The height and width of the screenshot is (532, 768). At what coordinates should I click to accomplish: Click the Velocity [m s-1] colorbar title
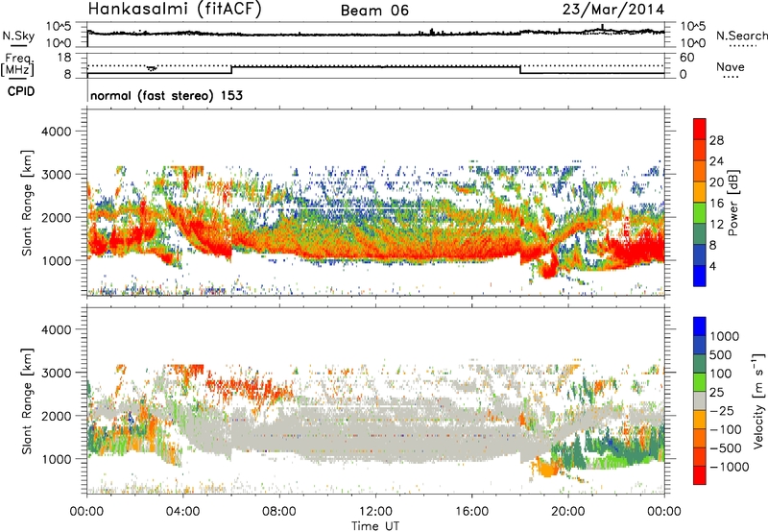(x=758, y=400)
